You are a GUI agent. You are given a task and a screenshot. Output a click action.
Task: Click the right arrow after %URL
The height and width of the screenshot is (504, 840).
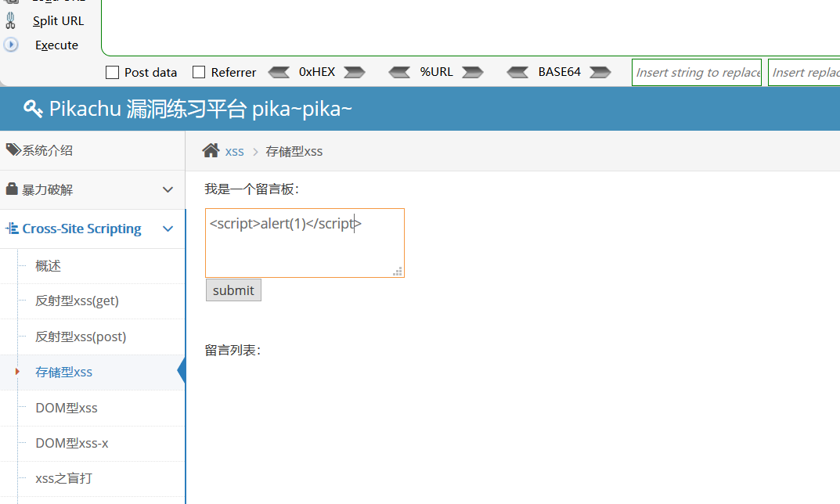click(473, 72)
